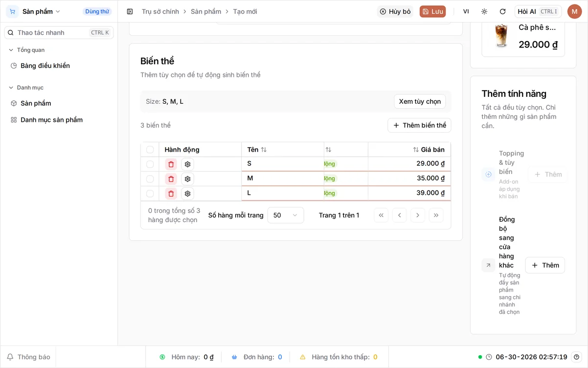Viewport: 588px width, 368px height.
Task: Click the Thêm biến thể button
Action: [419, 125]
